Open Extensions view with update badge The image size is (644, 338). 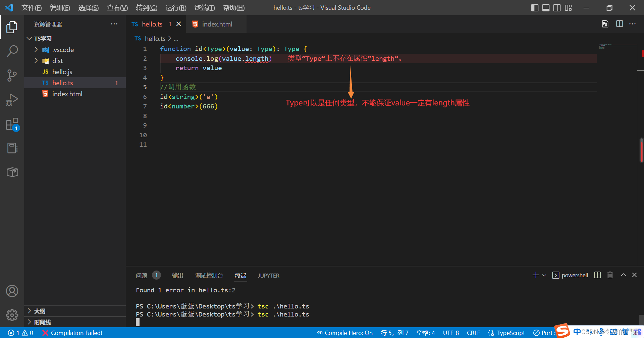[12, 124]
